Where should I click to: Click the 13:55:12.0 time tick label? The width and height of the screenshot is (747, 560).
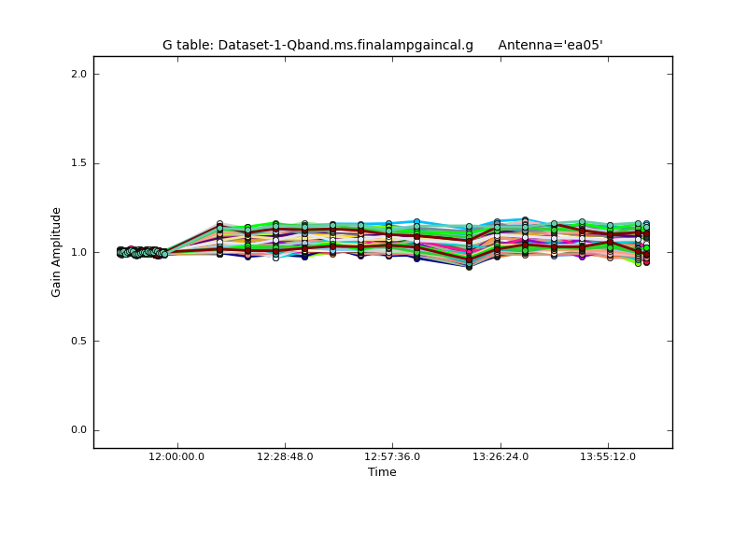coord(608,456)
